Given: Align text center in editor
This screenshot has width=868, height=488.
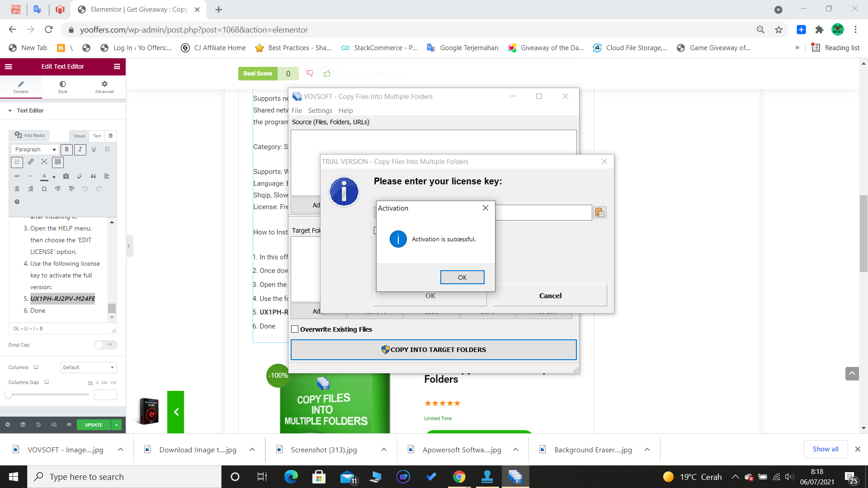Looking at the screenshot, I should click(x=17, y=189).
